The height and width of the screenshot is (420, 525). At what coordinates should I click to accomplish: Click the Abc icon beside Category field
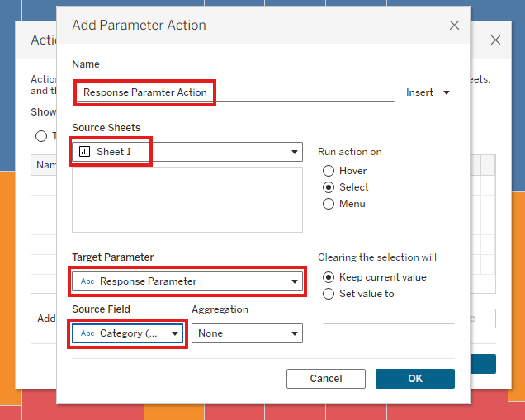point(87,333)
